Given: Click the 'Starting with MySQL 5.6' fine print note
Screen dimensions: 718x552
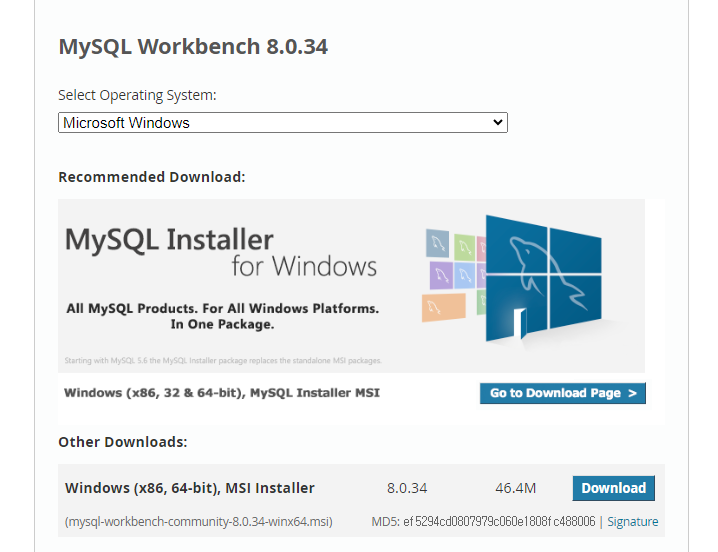Looking at the screenshot, I should (223, 361).
